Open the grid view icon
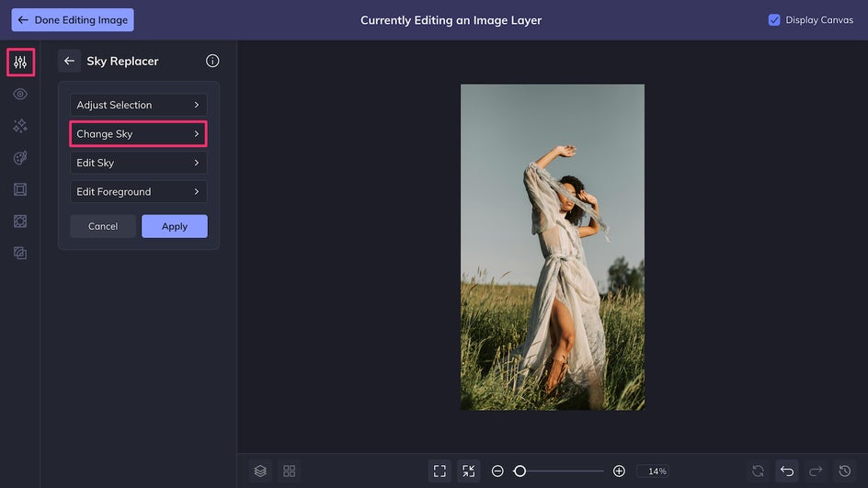This screenshot has width=868, height=488. 289,471
